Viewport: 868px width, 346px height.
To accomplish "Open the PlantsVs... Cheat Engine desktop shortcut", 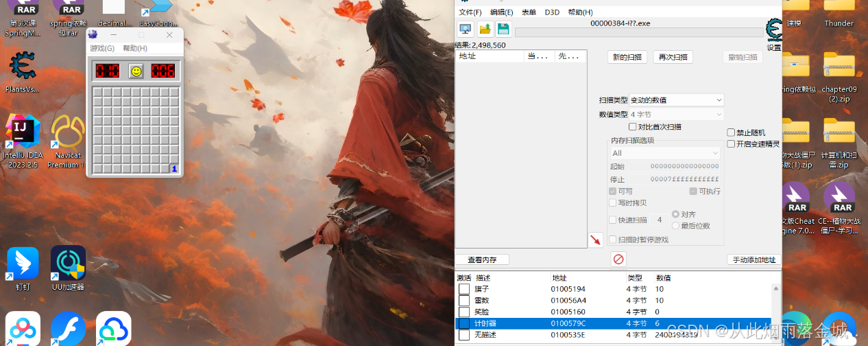I will point(22,73).
